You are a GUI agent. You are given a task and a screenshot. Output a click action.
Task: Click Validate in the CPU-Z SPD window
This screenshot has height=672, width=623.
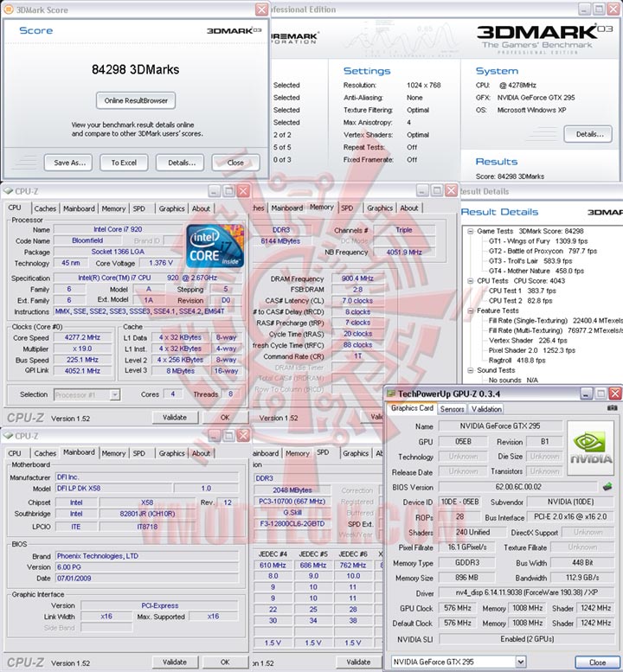(x=358, y=662)
